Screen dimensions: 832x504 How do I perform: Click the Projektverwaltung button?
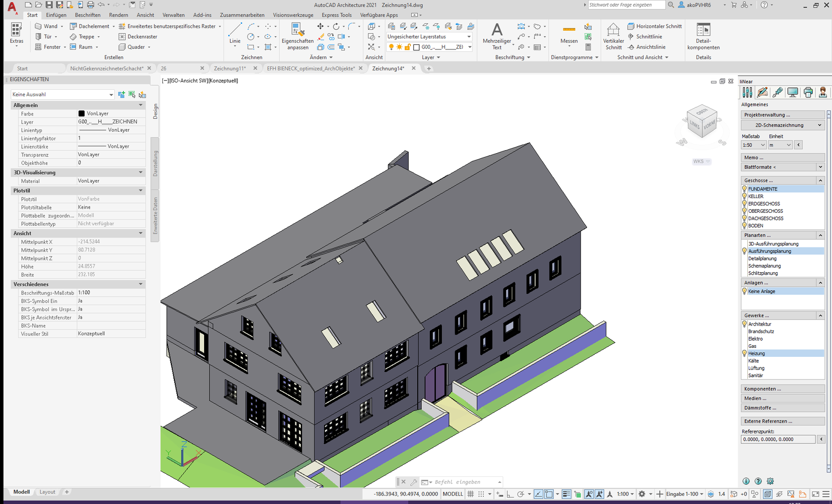point(783,115)
